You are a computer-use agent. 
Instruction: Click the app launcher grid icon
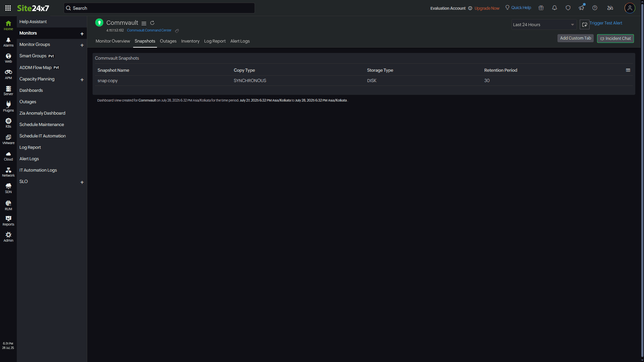8,8
